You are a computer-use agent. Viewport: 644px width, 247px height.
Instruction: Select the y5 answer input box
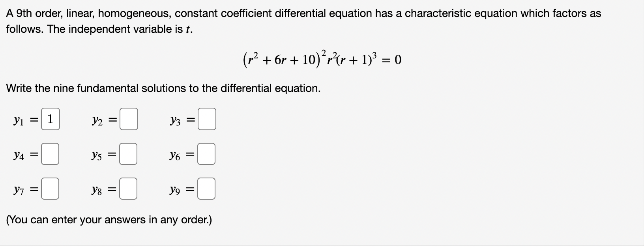click(128, 154)
